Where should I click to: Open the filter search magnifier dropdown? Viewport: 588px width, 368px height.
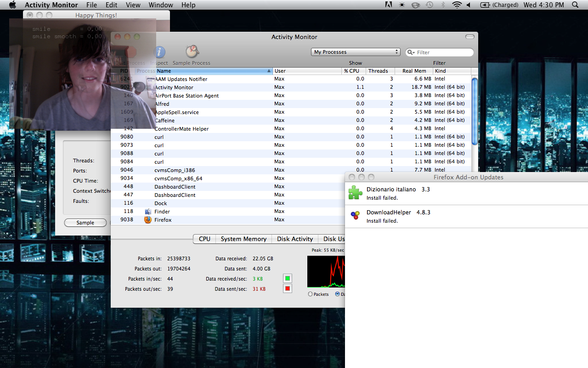[411, 52]
